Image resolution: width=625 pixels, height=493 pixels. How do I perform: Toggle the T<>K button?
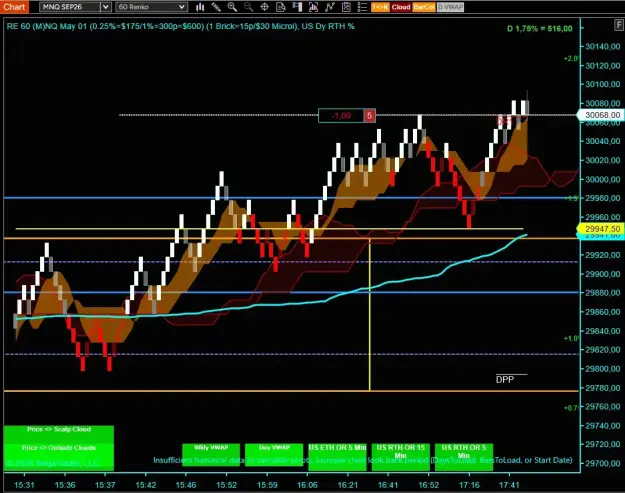tap(380, 7)
